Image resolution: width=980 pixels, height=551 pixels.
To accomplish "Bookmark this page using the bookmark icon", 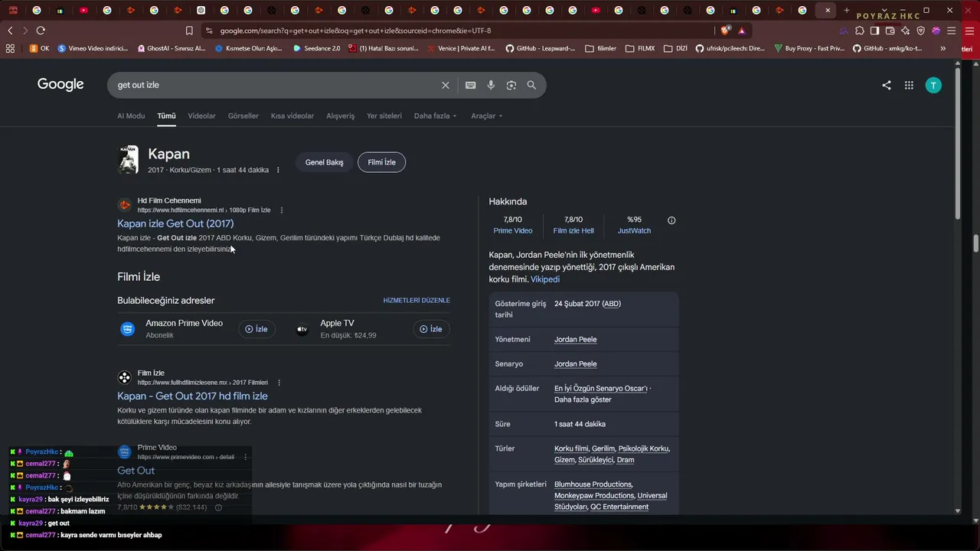I will [x=189, y=31].
